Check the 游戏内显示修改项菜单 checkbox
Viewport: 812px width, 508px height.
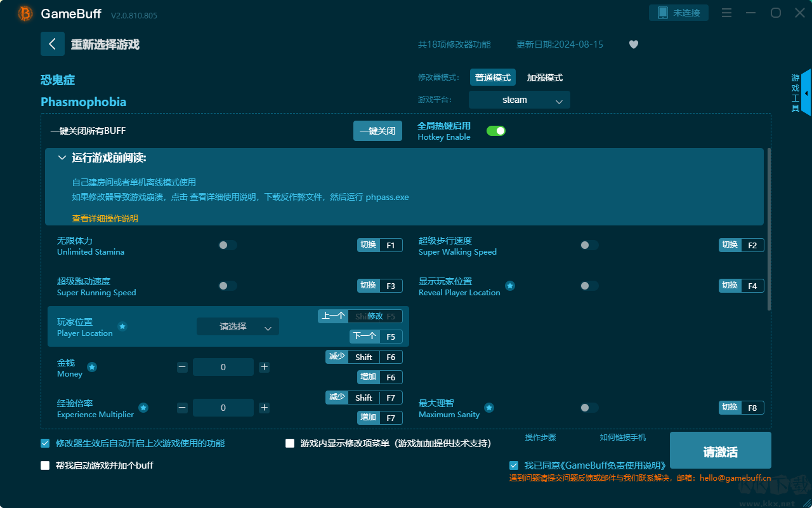click(287, 443)
